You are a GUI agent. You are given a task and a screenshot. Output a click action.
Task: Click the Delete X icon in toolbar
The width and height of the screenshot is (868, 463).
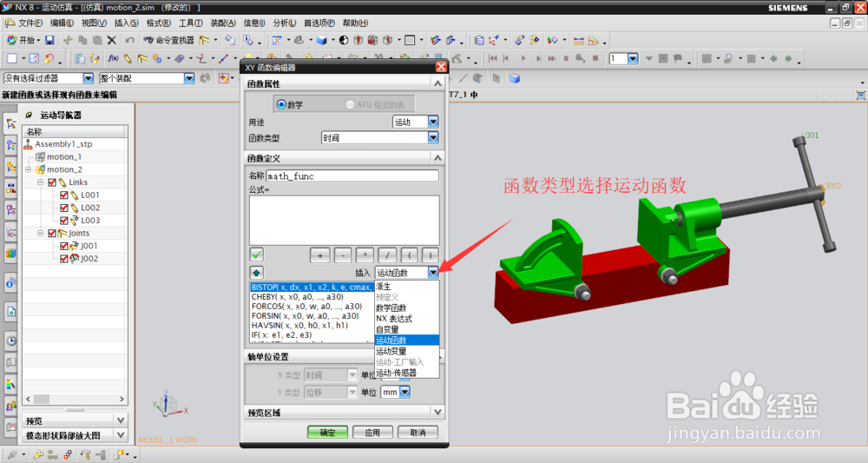[x=112, y=40]
